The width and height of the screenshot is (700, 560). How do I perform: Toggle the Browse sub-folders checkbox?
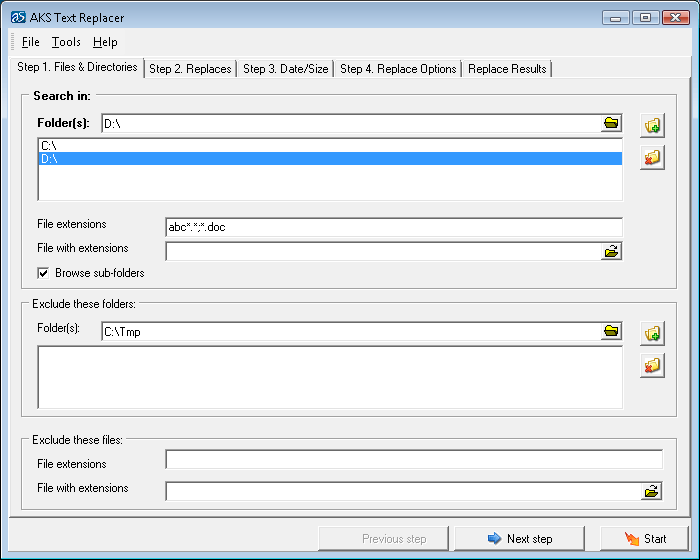(43, 273)
